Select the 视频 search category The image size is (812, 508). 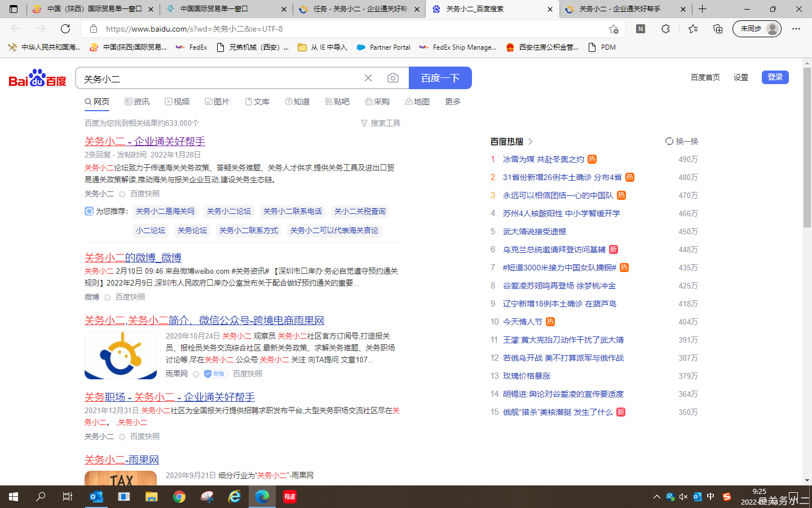pyautogui.click(x=177, y=102)
